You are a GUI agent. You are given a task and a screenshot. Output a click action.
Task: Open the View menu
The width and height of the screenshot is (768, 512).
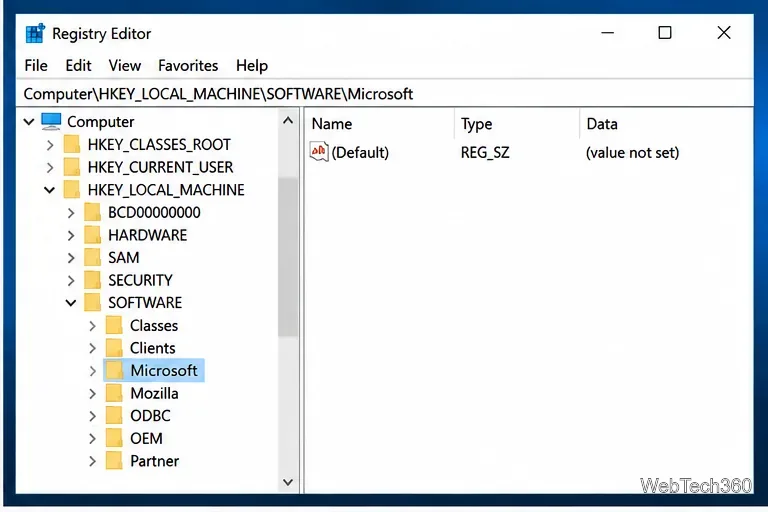tap(125, 66)
